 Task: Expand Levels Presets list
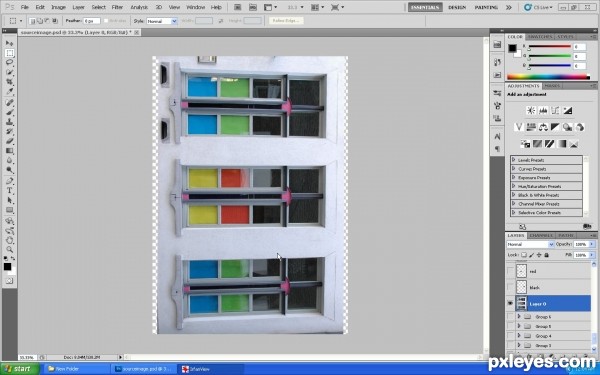pos(514,160)
